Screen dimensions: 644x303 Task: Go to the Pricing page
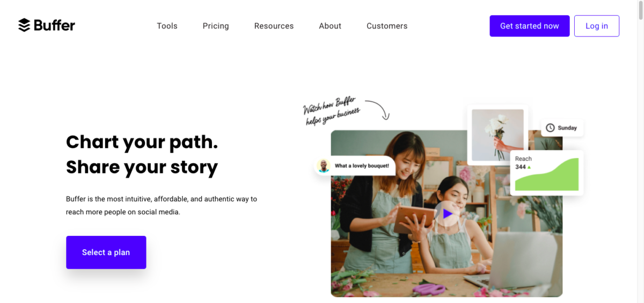[216, 26]
